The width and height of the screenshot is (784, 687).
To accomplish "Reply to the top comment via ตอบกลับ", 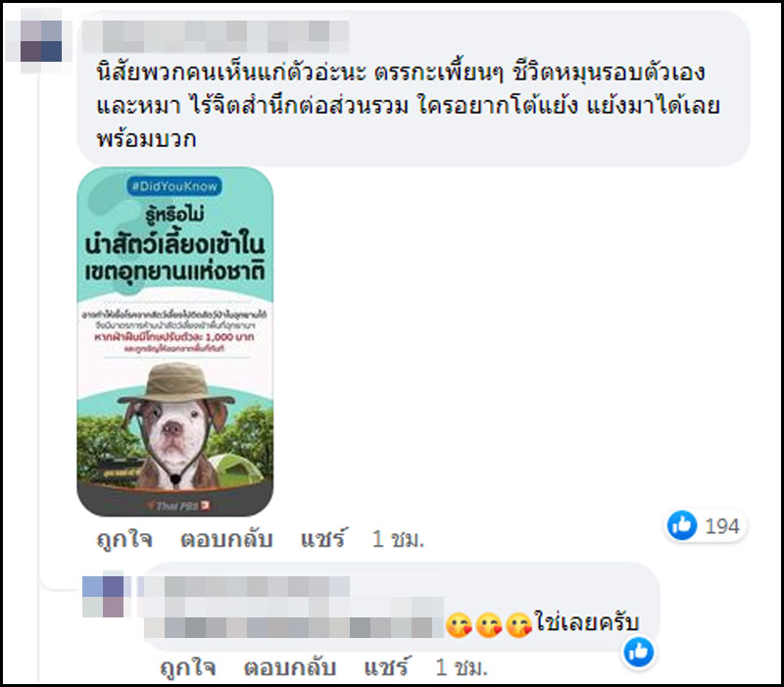I will pos(226,539).
